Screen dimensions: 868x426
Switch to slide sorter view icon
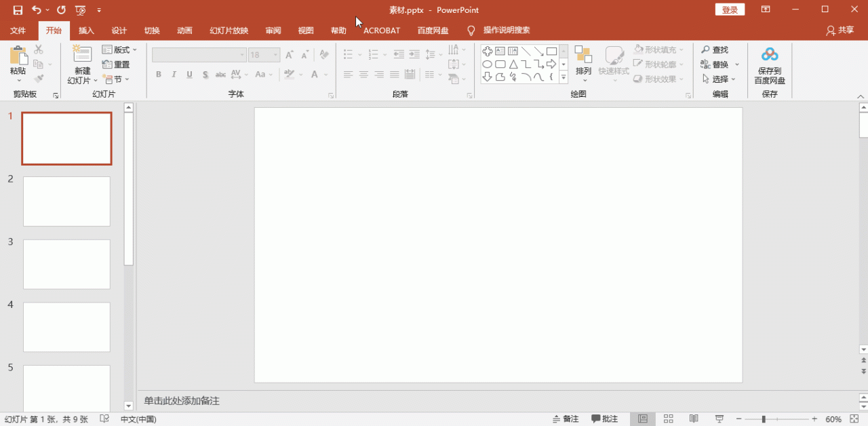click(x=668, y=419)
